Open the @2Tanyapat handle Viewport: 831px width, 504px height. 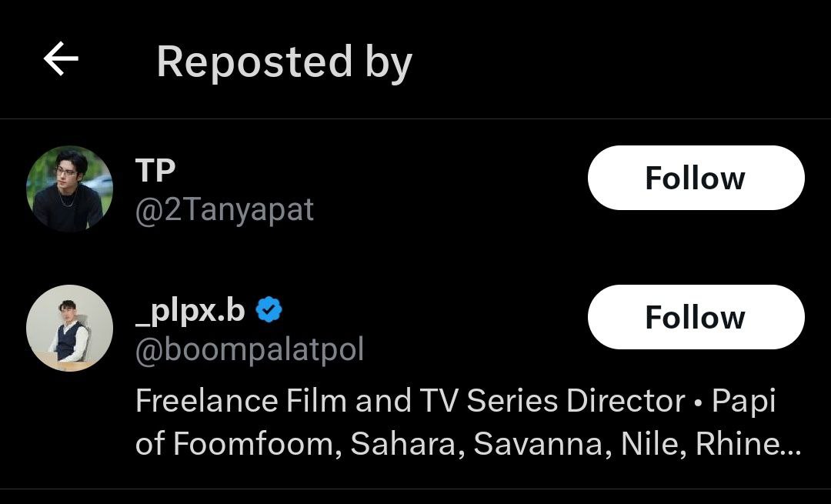pyautogui.click(x=224, y=209)
